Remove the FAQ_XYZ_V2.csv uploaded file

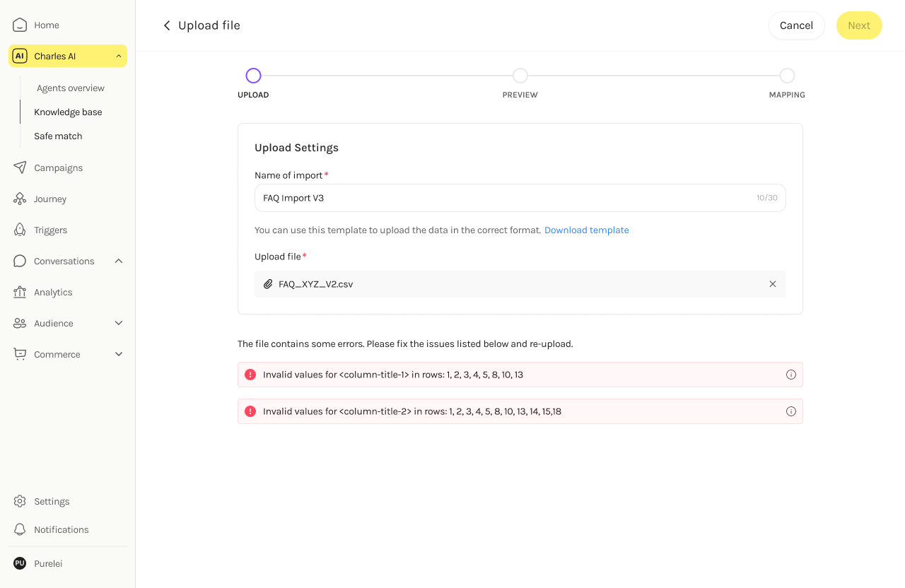point(773,284)
